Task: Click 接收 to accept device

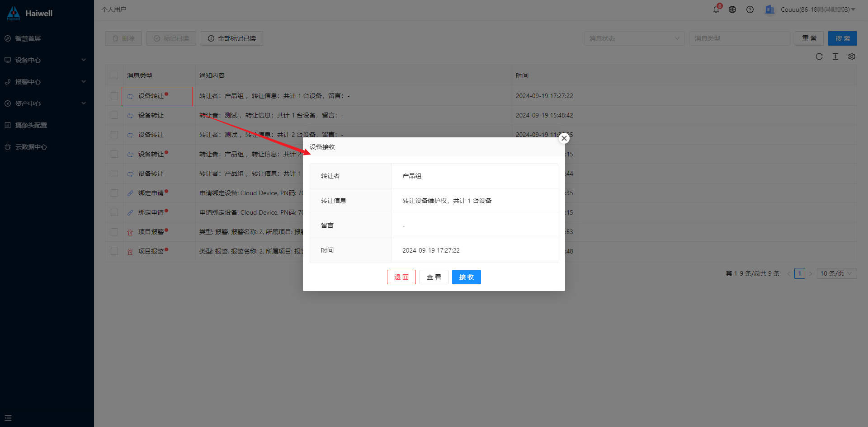Action: 467,277
